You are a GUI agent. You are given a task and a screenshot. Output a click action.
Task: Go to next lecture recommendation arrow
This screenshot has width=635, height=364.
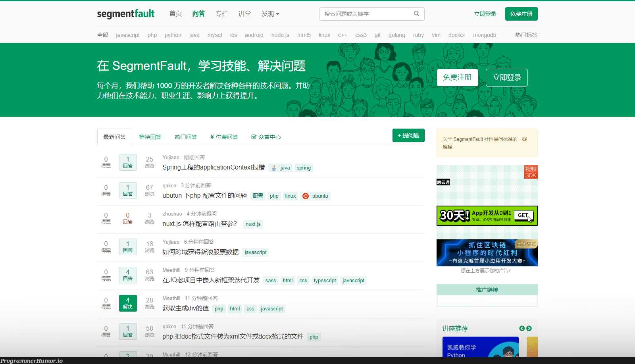click(529, 328)
